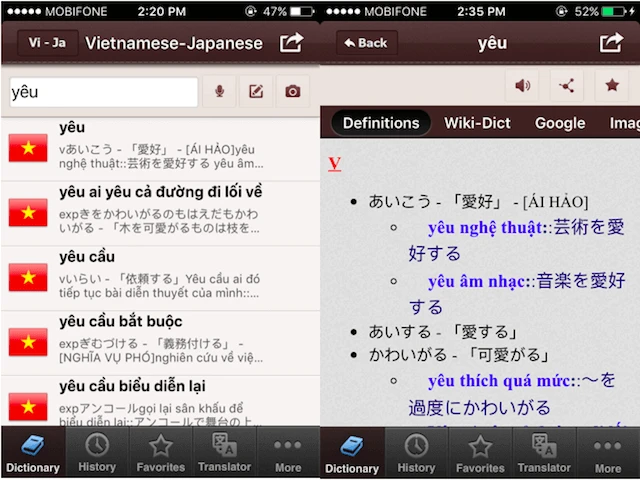640x480 pixels.
Task: Add word to favorites with star icon
Action: (x=612, y=85)
